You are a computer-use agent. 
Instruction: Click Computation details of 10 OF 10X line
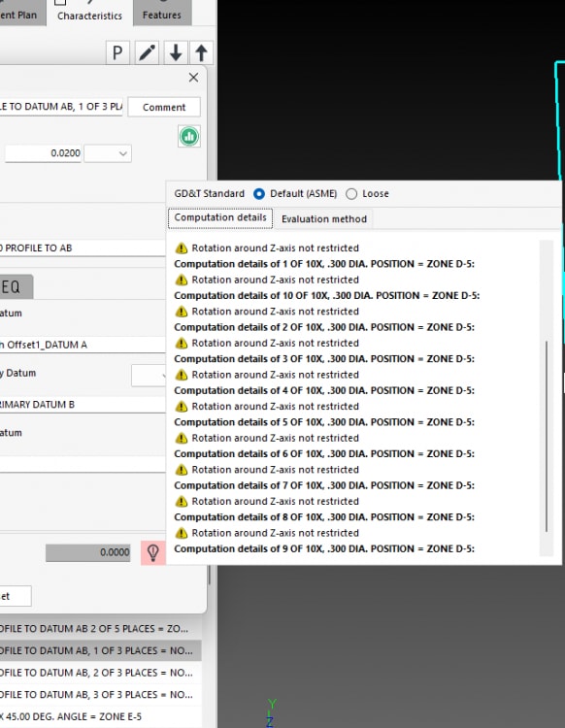(327, 296)
